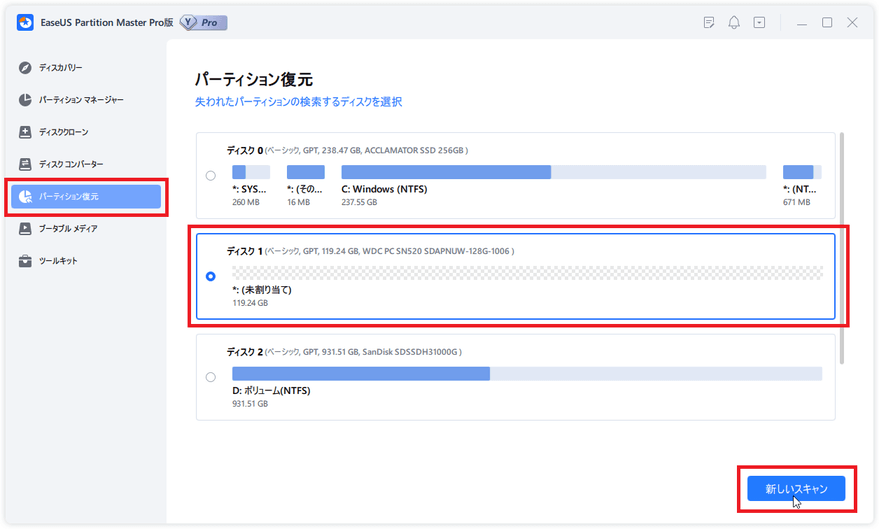Click the Bootable Media icon in sidebar
Image resolution: width=879 pixels, height=529 pixels.
26,229
